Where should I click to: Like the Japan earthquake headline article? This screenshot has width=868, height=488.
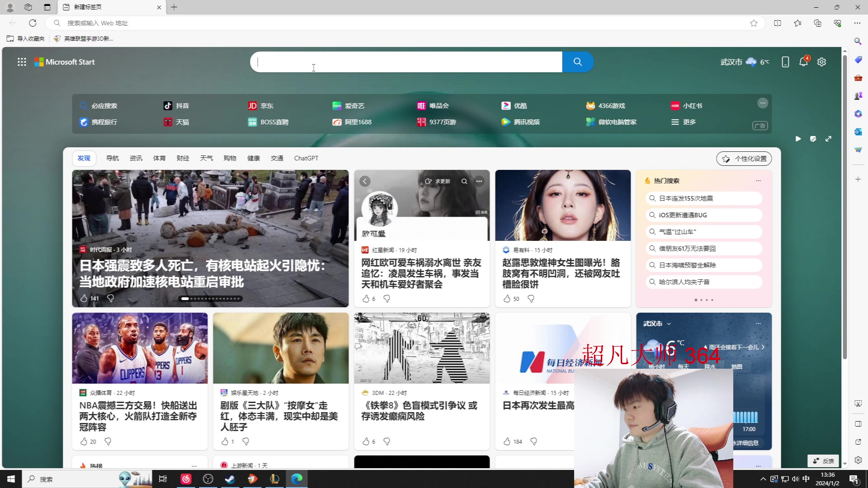[x=84, y=298]
